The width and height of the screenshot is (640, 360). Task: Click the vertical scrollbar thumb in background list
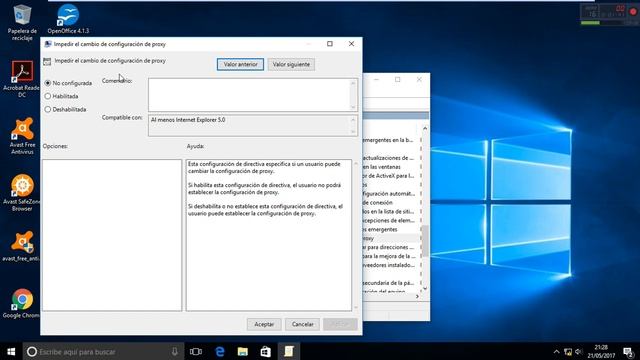point(425,241)
